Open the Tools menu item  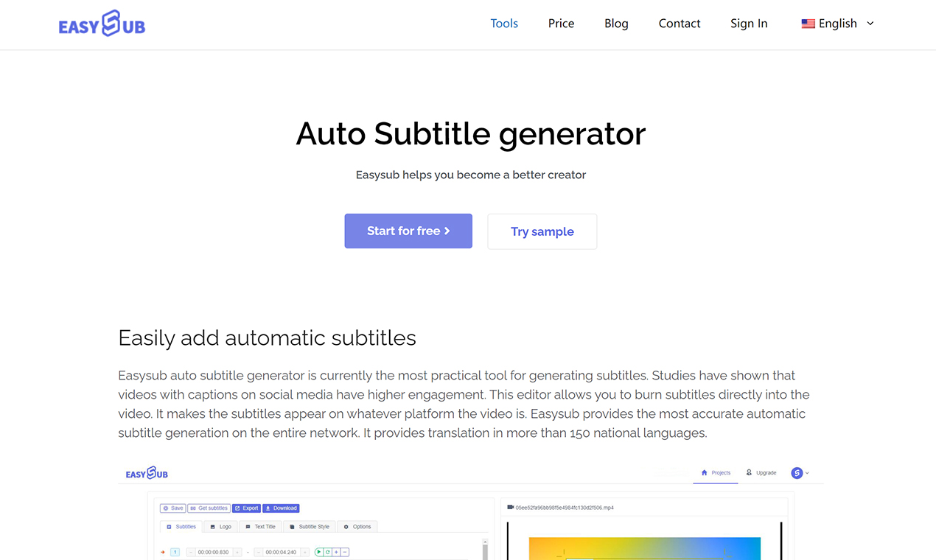click(504, 24)
